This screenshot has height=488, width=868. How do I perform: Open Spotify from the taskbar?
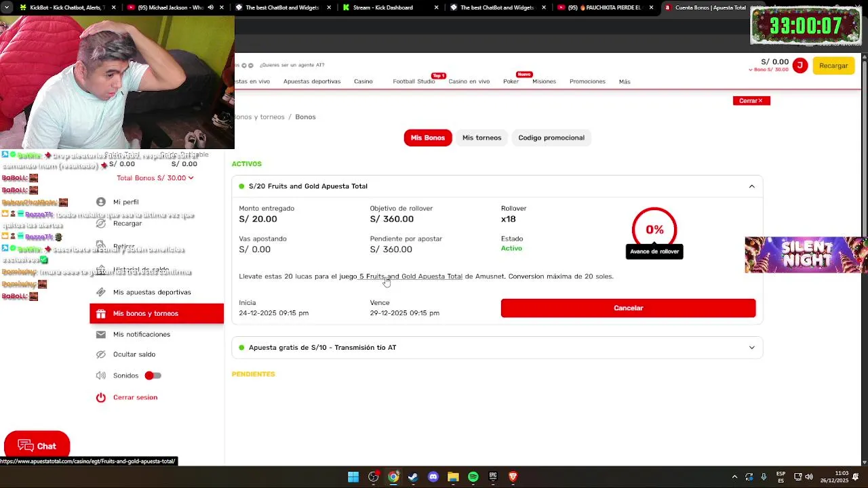pos(473,477)
